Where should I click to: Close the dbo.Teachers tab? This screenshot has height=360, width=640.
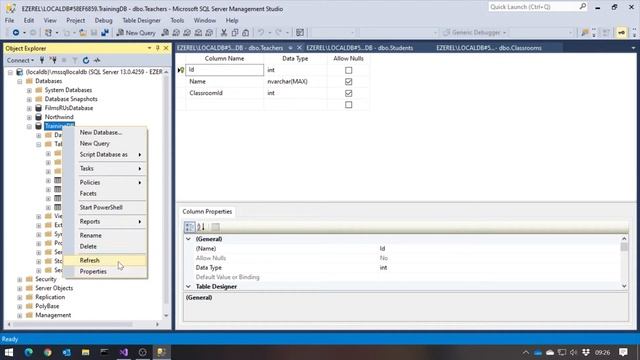point(299,48)
